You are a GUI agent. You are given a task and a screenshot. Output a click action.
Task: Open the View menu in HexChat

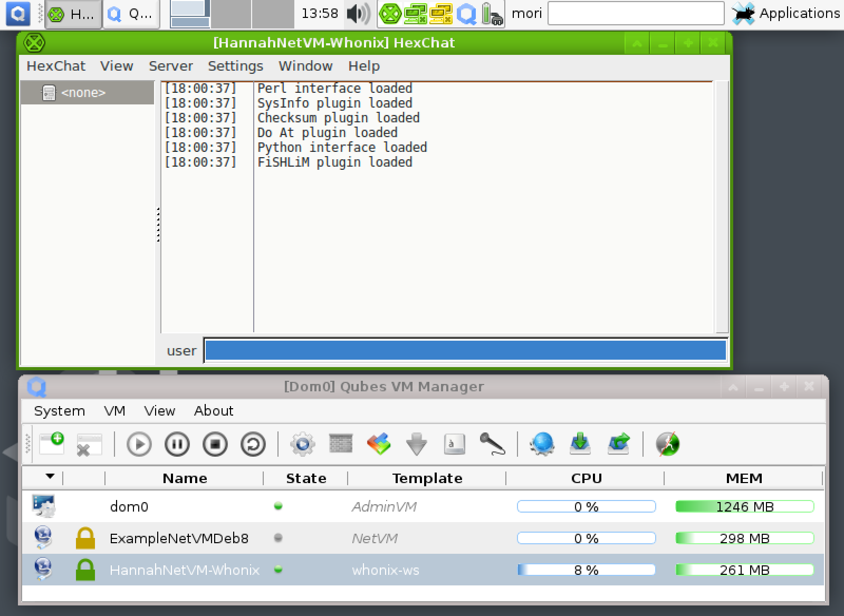[117, 66]
